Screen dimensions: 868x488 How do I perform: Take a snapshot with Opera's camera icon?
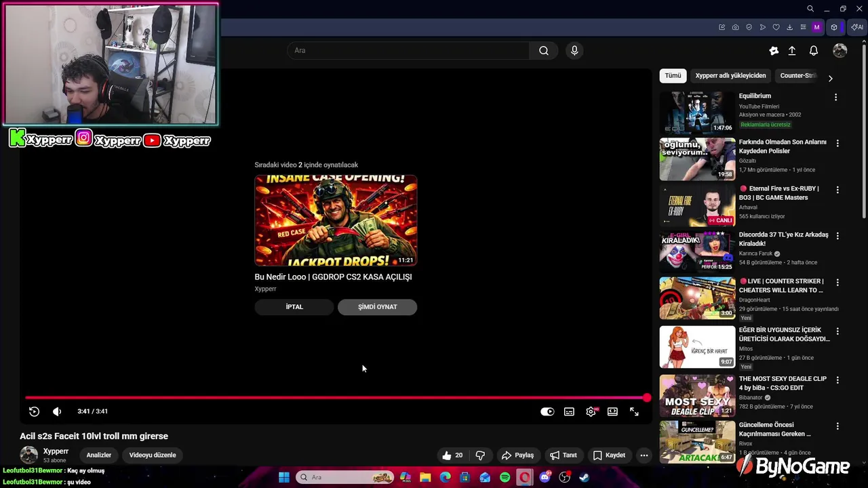pos(735,27)
